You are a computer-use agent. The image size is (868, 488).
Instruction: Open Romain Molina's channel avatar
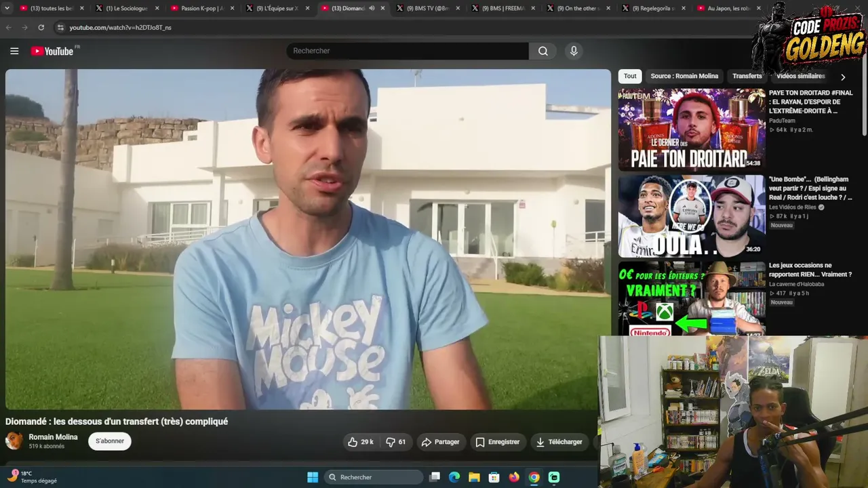coord(14,441)
